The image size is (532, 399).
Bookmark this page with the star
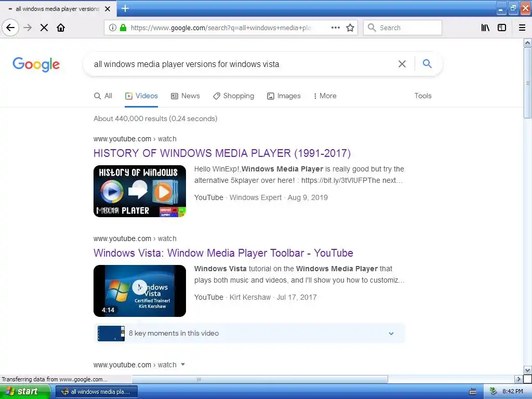350,28
